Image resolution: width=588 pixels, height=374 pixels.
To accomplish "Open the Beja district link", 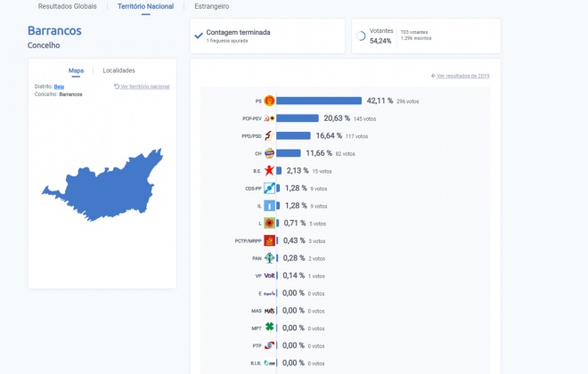I will [59, 86].
